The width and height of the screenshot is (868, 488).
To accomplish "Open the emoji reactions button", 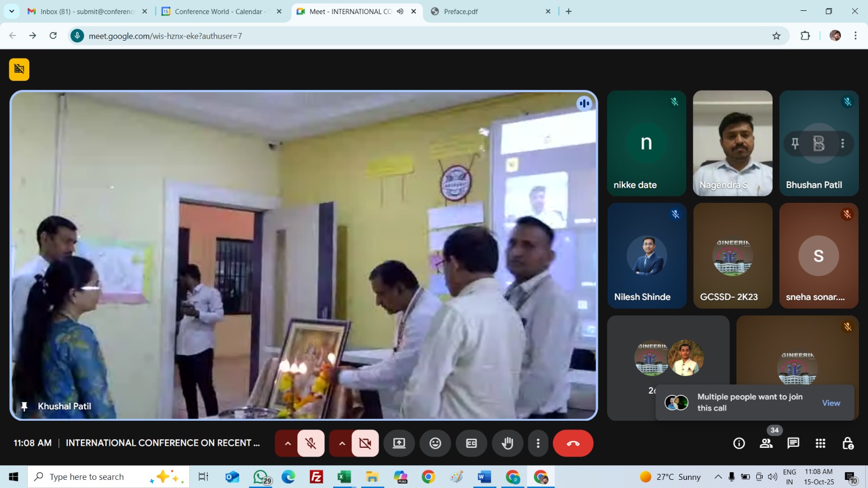I will (x=435, y=444).
